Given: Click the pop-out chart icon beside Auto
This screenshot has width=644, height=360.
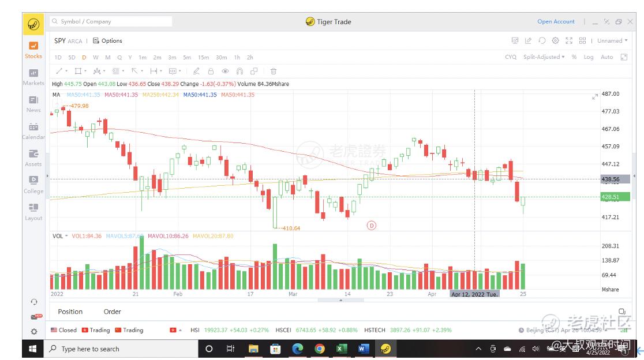Looking at the screenshot, I should [x=624, y=57].
